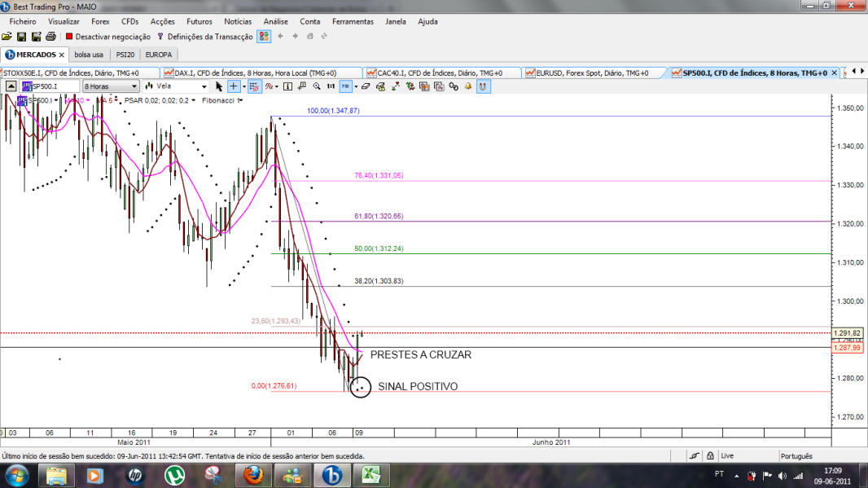
Task: Select the eraser tool
Action: coord(366,86)
